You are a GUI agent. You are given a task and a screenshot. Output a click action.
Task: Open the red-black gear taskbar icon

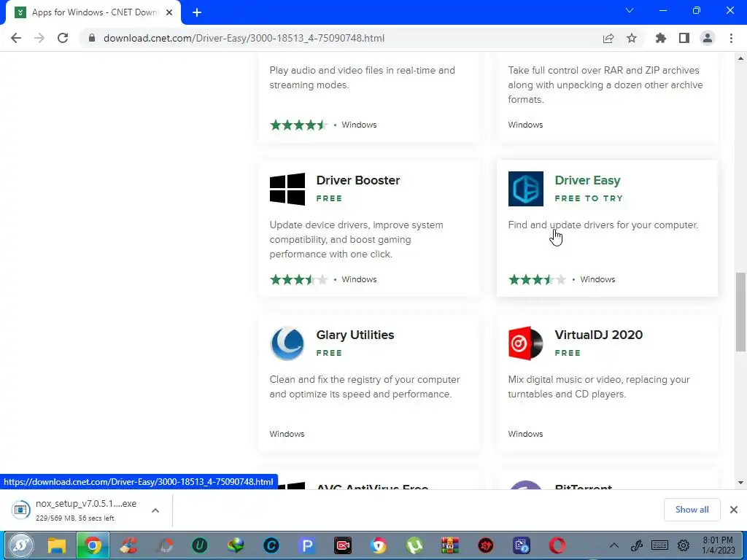pos(486,545)
